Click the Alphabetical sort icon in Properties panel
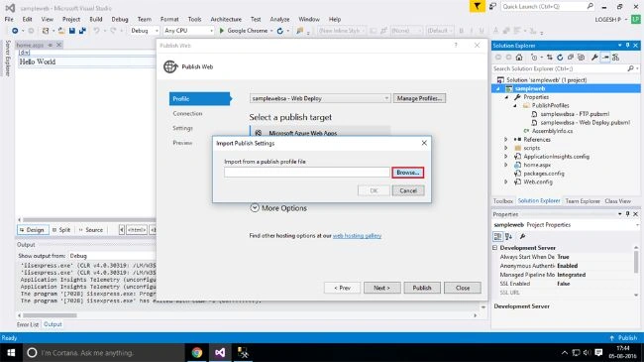 click(509, 236)
